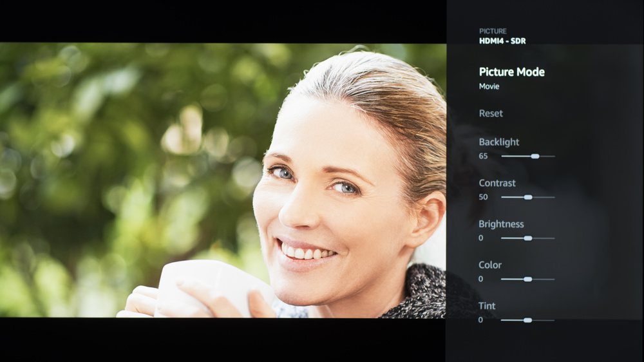This screenshot has width=644, height=362.
Task: Open the Movie picture mode value
Action: [489, 86]
